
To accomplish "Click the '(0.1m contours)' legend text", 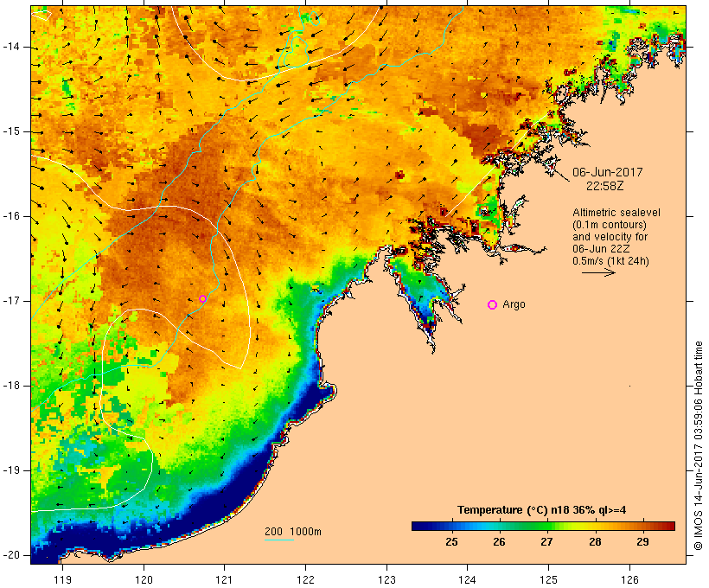I will tap(610, 225).
